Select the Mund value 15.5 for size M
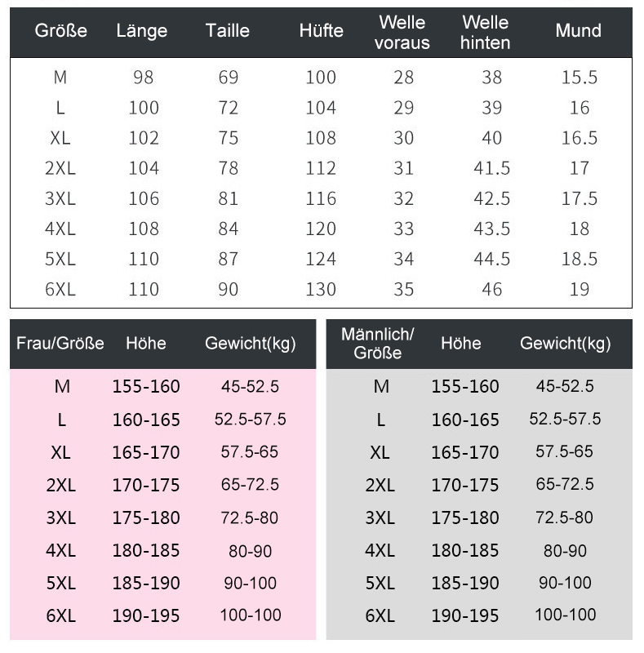The image size is (644, 653). [x=580, y=78]
